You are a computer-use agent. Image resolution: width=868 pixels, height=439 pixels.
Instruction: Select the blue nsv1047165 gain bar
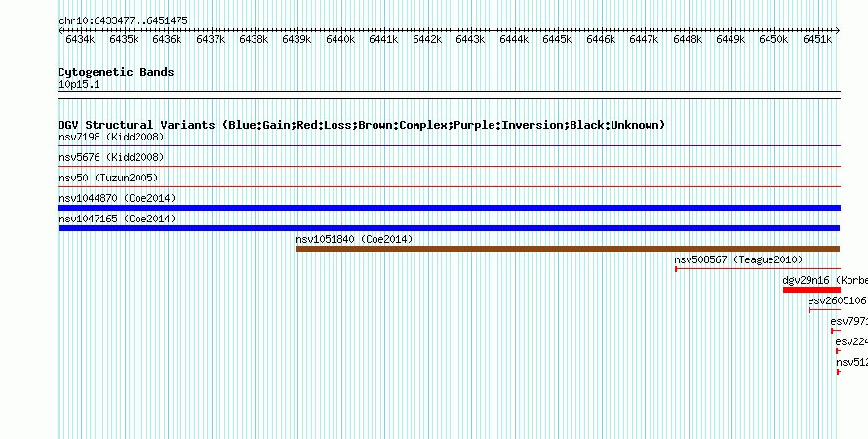point(449,228)
